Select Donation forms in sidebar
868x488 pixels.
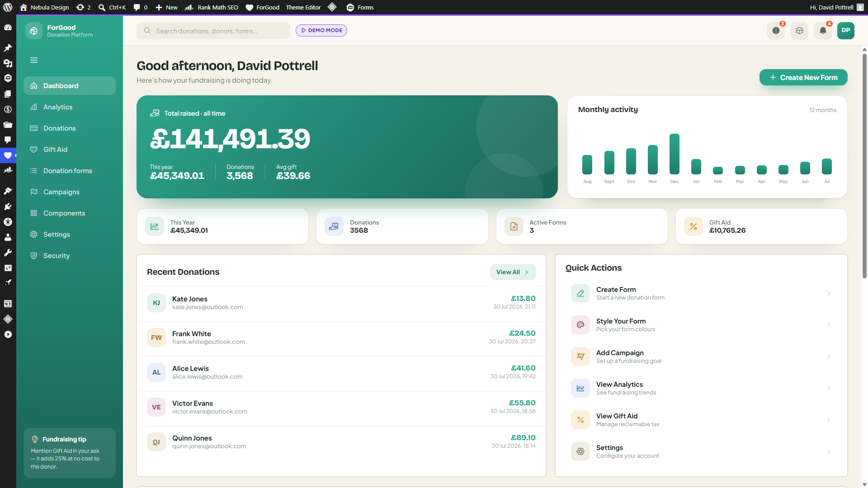point(70,171)
